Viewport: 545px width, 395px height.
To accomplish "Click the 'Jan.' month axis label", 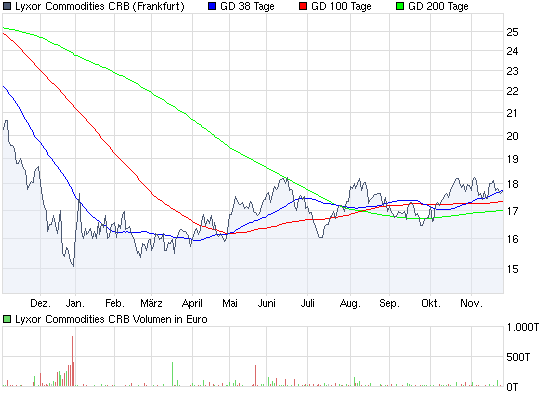I will click(x=75, y=303).
